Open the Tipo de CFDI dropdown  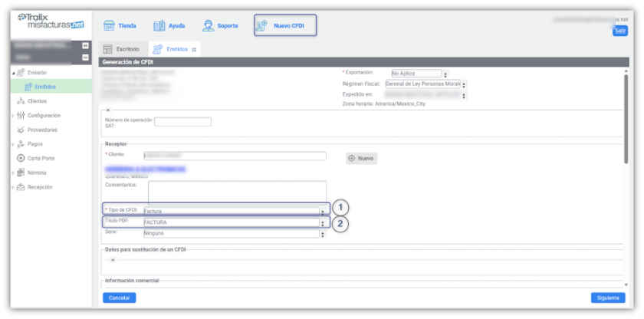point(231,211)
